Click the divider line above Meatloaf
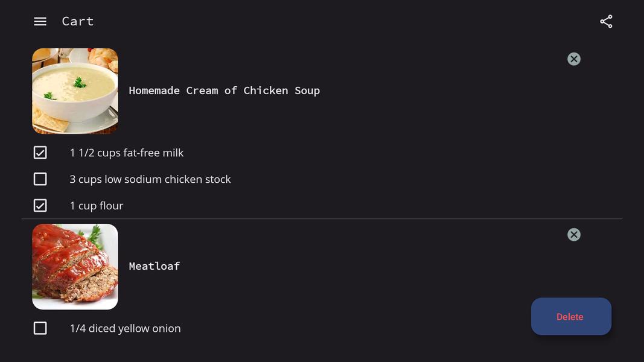 point(322,219)
